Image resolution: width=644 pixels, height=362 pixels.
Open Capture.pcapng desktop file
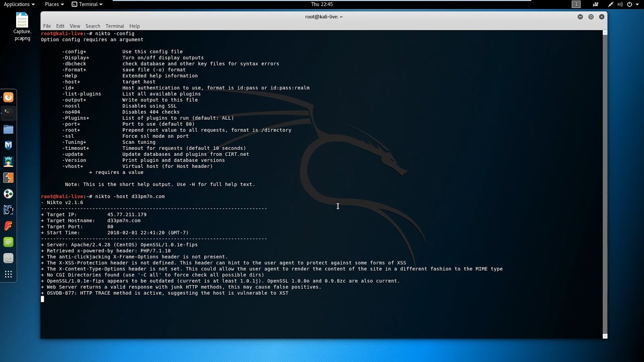click(22, 27)
